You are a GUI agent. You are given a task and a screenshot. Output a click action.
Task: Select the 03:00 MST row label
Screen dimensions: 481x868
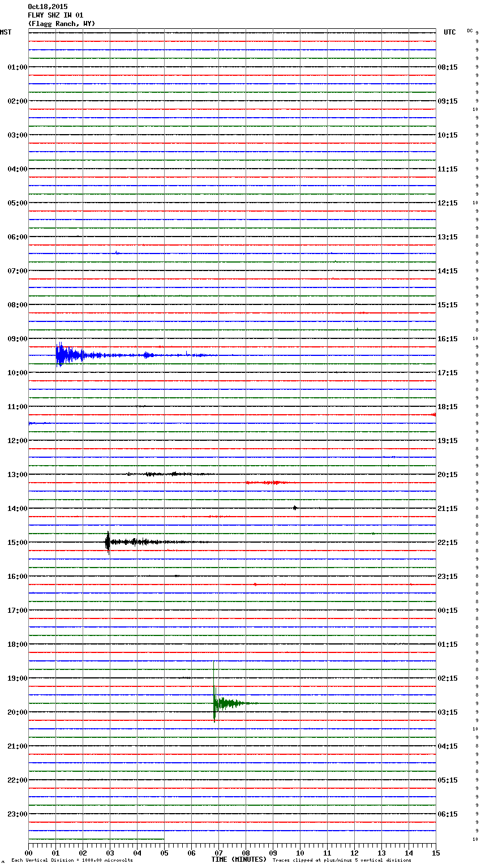18,135
